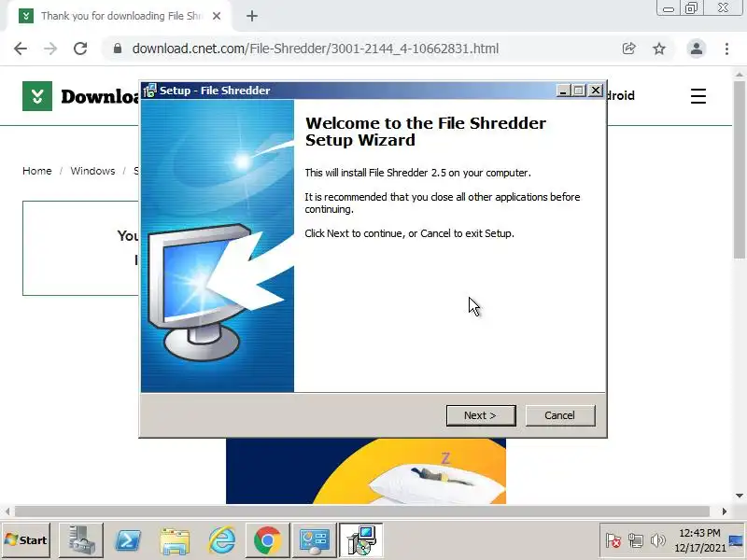Click the Action Center flag tray icon
The height and width of the screenshot is (560, 747).
click(613, 541)
